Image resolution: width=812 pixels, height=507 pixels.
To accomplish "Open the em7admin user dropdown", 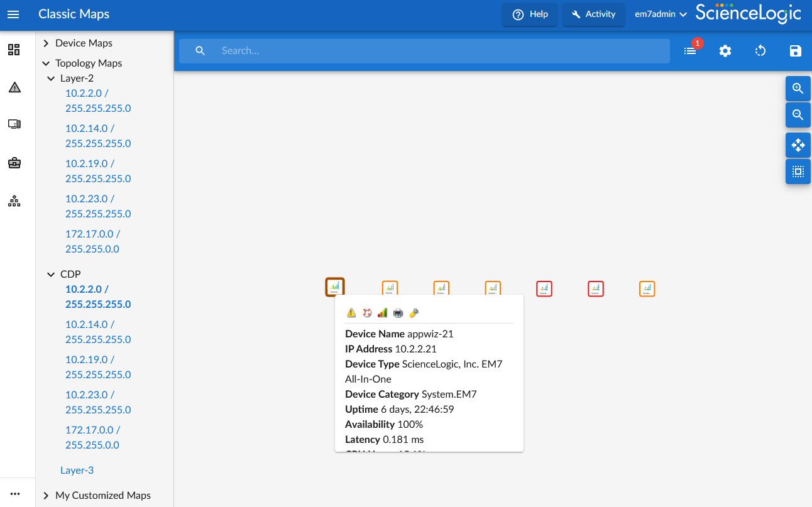I will (x=660, y=14).
